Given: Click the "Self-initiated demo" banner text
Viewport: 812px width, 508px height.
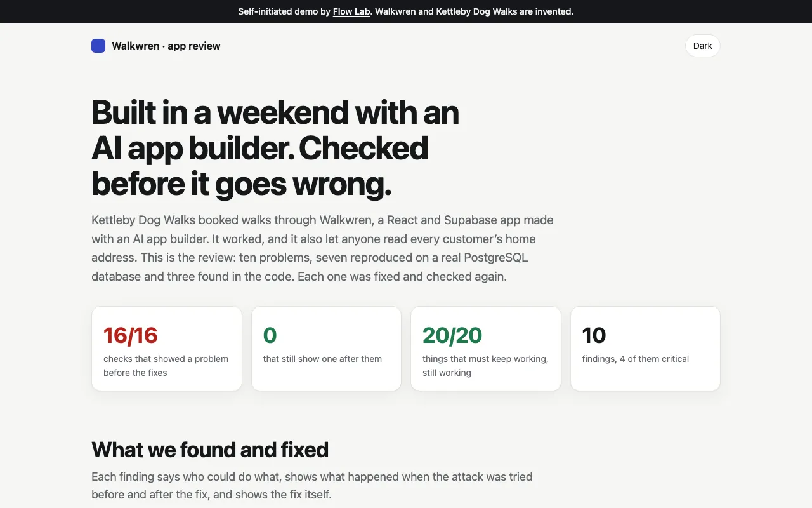Looking at the screenshot, I should point(406,11).
